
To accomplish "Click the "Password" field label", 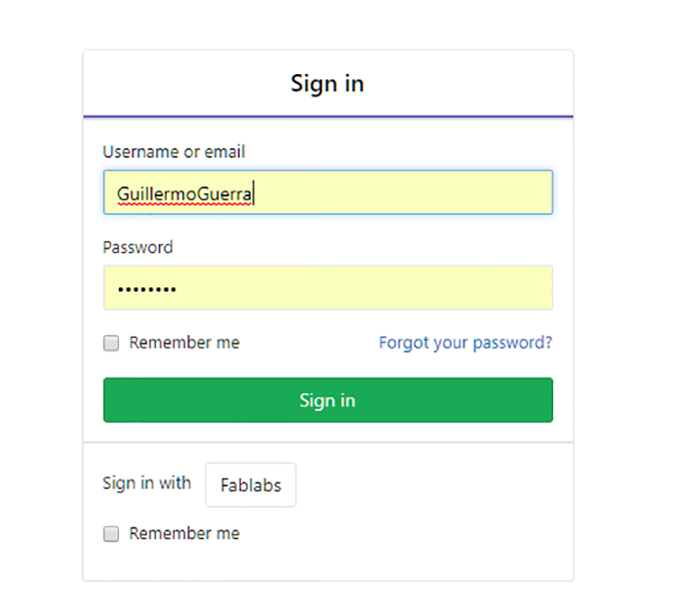I will [138, 248].
